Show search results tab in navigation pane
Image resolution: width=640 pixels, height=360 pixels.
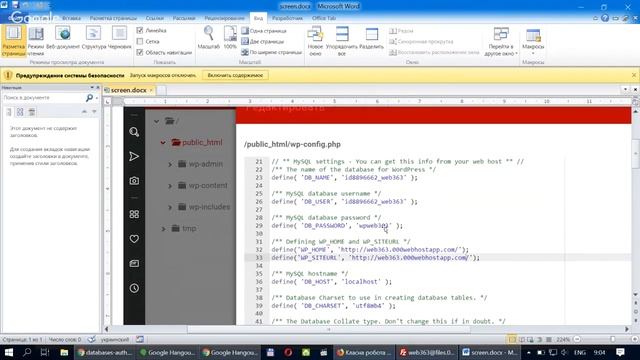pos(31,112)
